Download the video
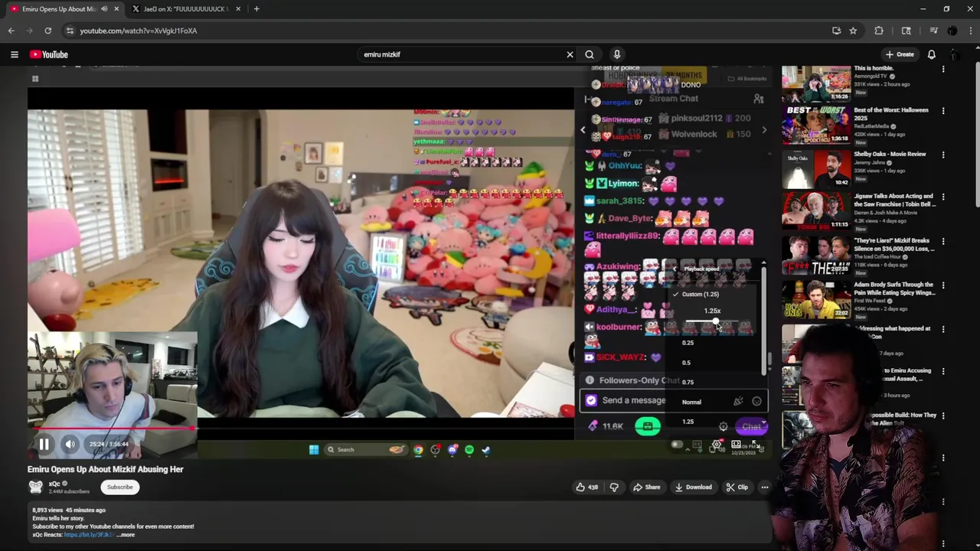This screenshot has height=551, width=980. 693,487
